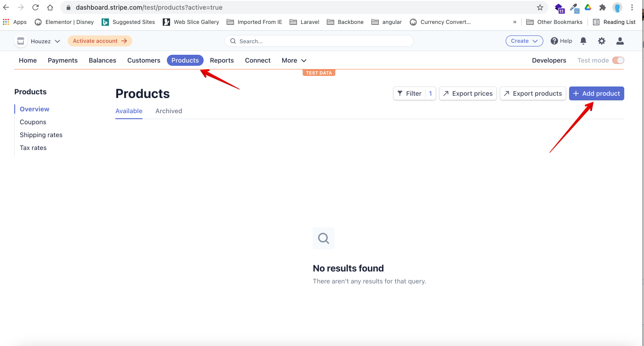Open the Suggested Sites bookmark
The height and width of the screenshot is (346, 644).
pyautogui.click(x=128, y=22)
